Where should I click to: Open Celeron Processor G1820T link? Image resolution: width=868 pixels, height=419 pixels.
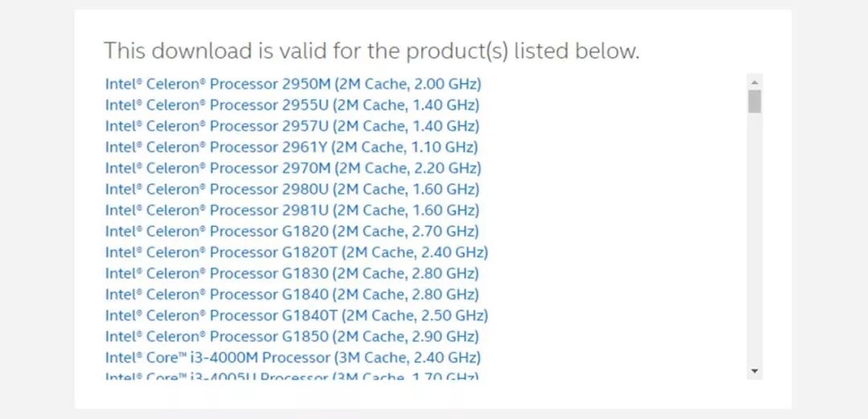tap(297, 252)
